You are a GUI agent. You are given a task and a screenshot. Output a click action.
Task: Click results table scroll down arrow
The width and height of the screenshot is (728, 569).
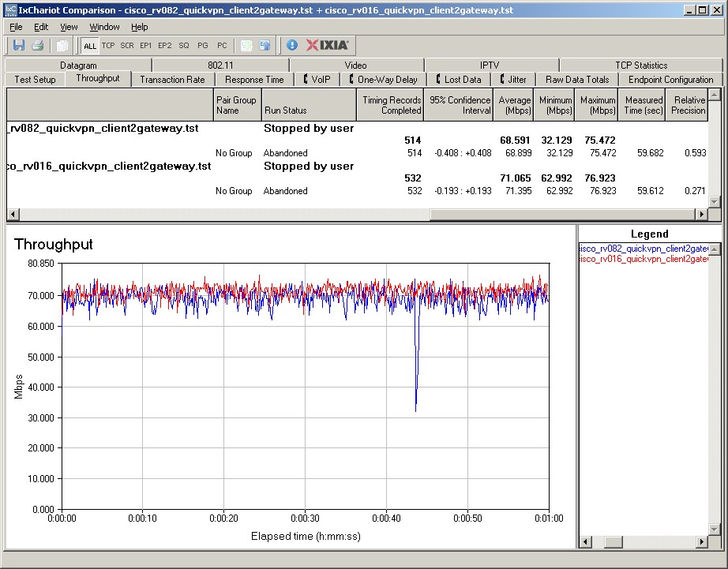715,202
